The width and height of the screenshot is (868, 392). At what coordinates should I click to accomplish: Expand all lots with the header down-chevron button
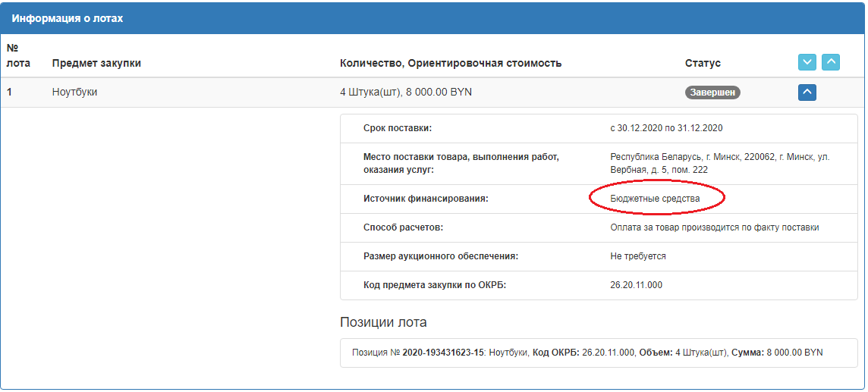[x=807, y=62]
